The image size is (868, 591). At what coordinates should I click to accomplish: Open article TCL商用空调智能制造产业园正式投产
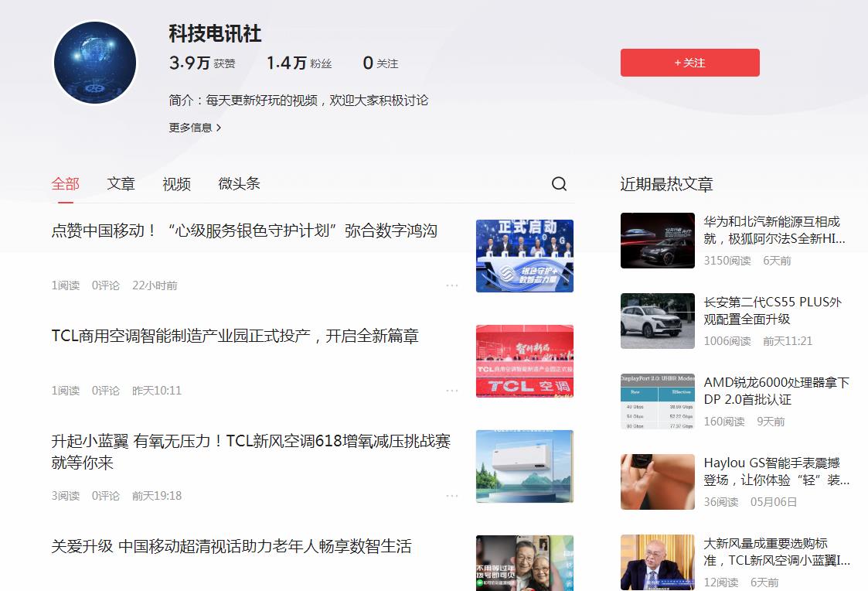click(x=235, y=336)
